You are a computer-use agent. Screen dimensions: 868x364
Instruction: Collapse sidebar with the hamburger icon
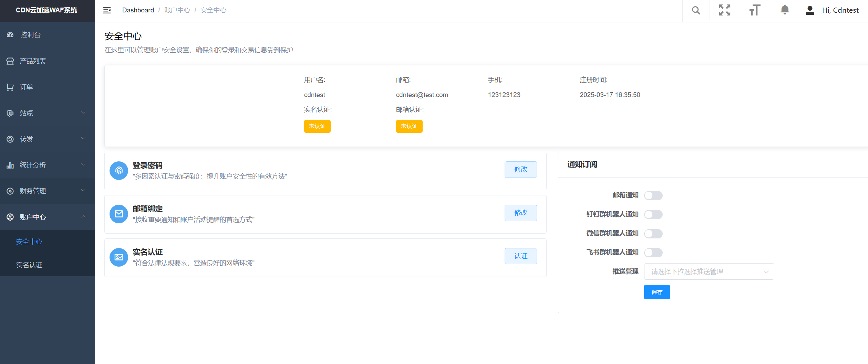point(107,10)
